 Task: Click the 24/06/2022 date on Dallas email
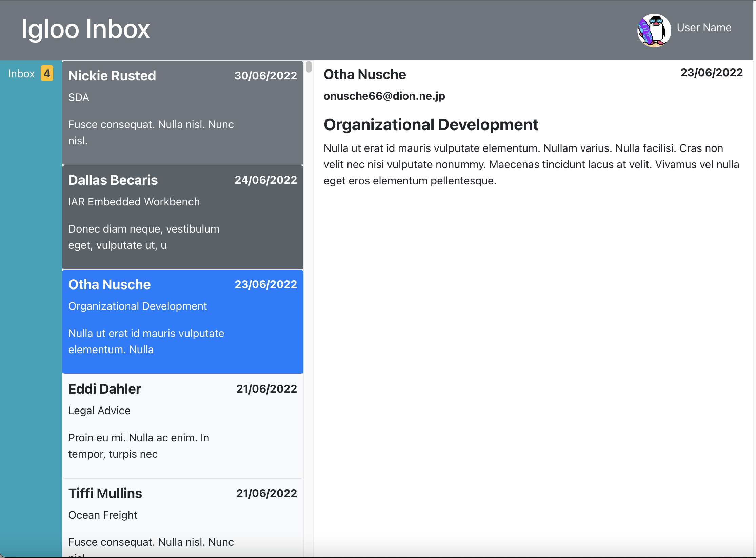pyautogui.click(x=265, y=180)
